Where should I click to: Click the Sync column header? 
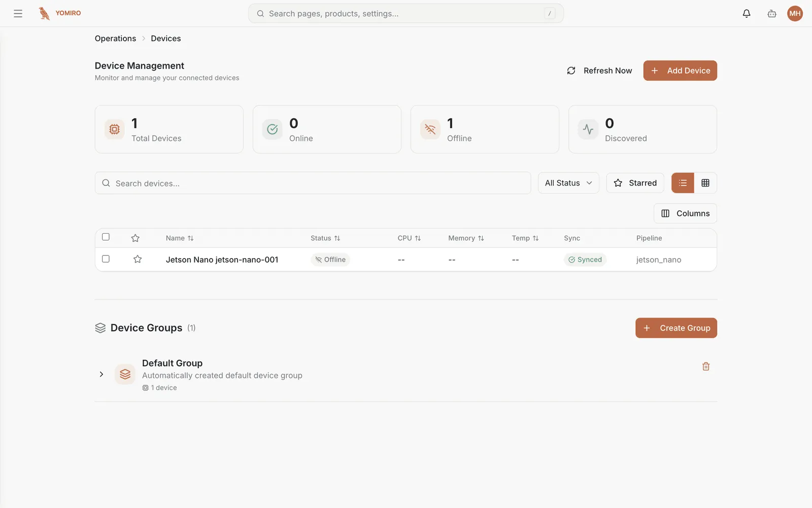pos(572,238)
